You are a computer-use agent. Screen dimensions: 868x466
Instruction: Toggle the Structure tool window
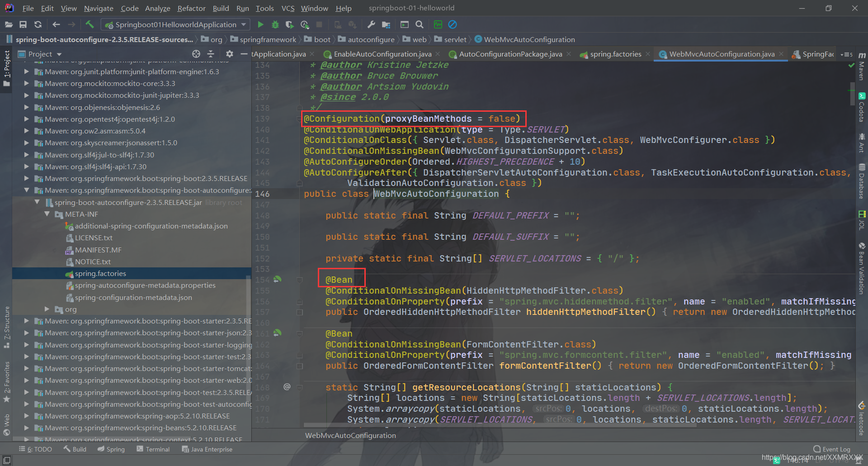click(6, 327)
